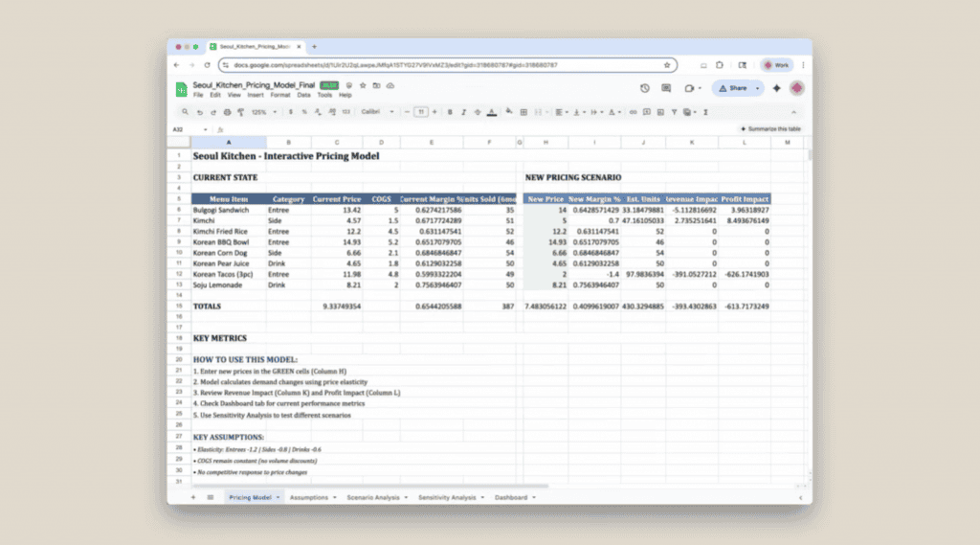Expand the Share button dropdown arrow
Viewport: 980px width, 545px height.
pyautogui.click(x=757, y=88)
